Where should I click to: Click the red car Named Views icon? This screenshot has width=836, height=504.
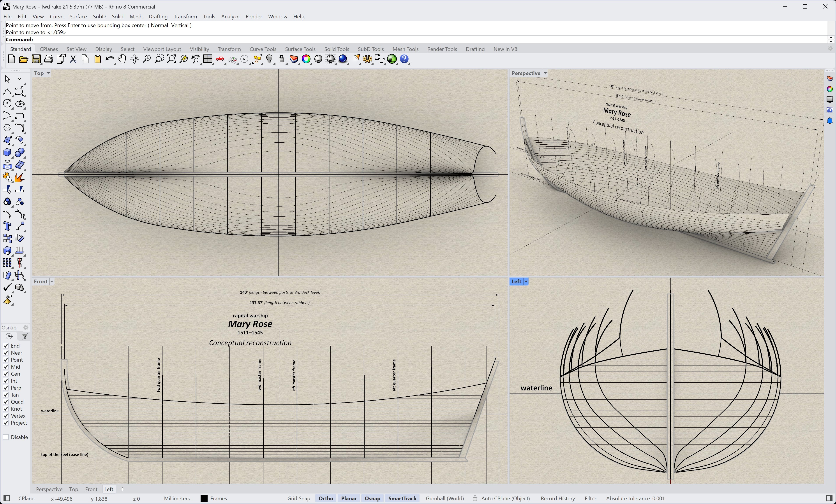pyautogui.click(x=220, y=59)
